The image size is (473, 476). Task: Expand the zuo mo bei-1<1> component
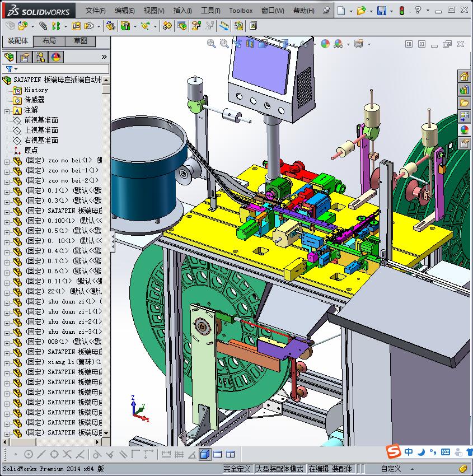click(7, 171)
